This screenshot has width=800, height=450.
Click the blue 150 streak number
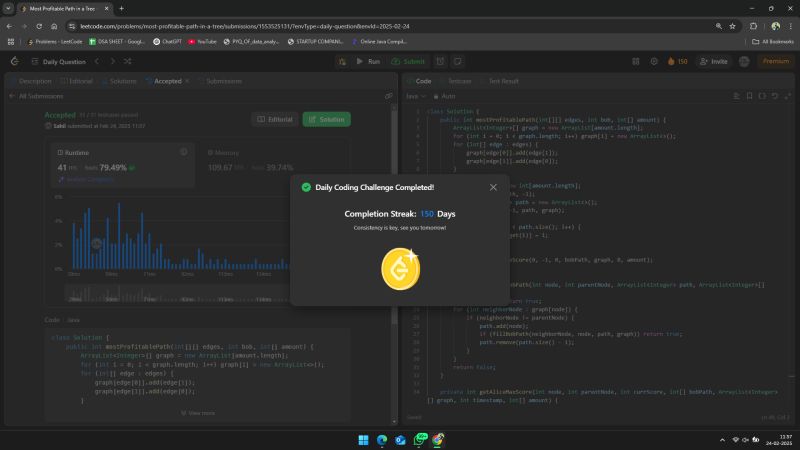click(x=427, y=214)
